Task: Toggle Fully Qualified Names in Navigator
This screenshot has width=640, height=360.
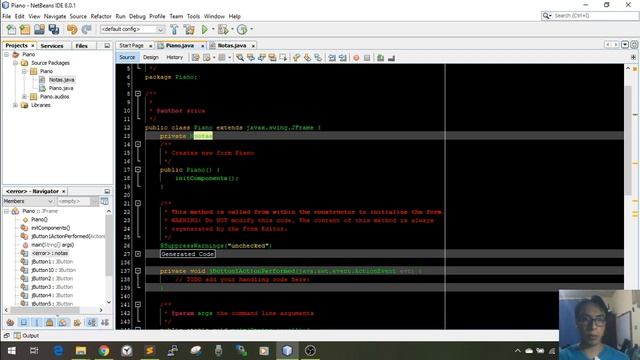Action: click(x=77, y=322)
